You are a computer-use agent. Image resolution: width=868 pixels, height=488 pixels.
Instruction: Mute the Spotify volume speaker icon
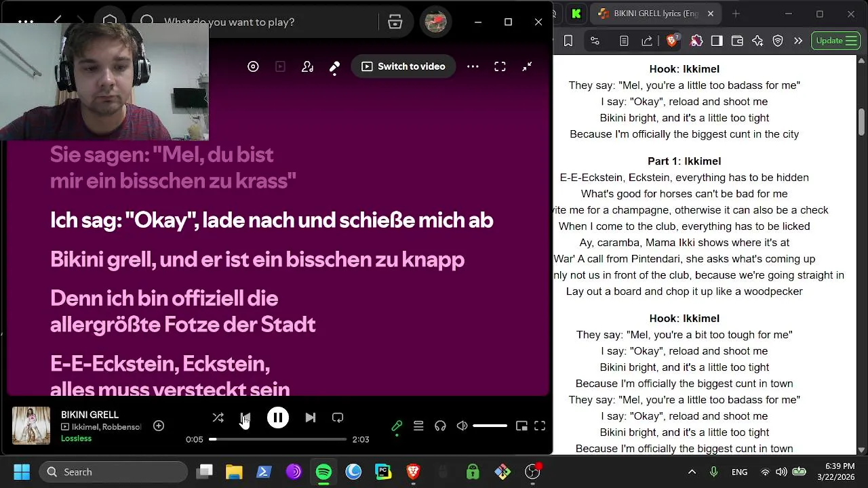click(462, 426)
